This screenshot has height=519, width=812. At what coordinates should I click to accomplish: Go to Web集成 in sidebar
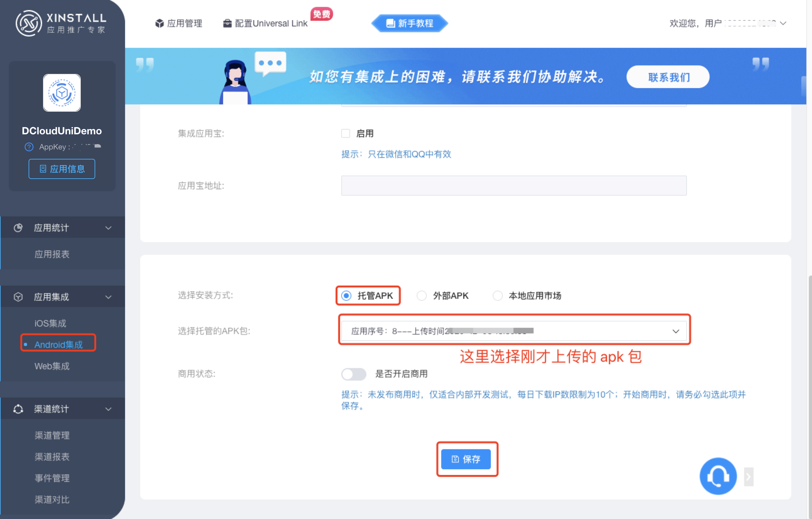point(52,366)
